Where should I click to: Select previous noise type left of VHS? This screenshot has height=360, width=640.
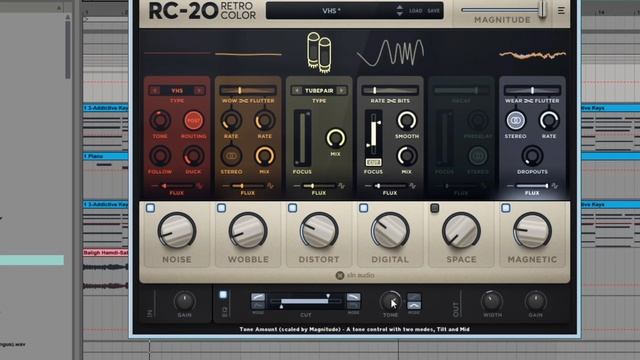(x=155, y=91)
